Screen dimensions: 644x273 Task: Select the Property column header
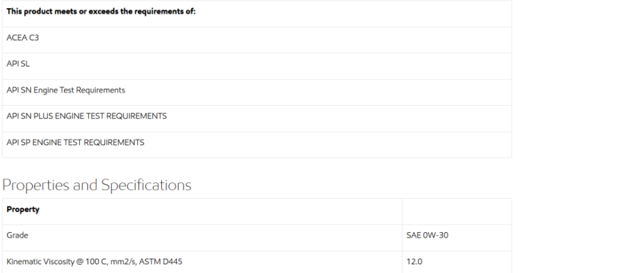click(x=202, y=212)
